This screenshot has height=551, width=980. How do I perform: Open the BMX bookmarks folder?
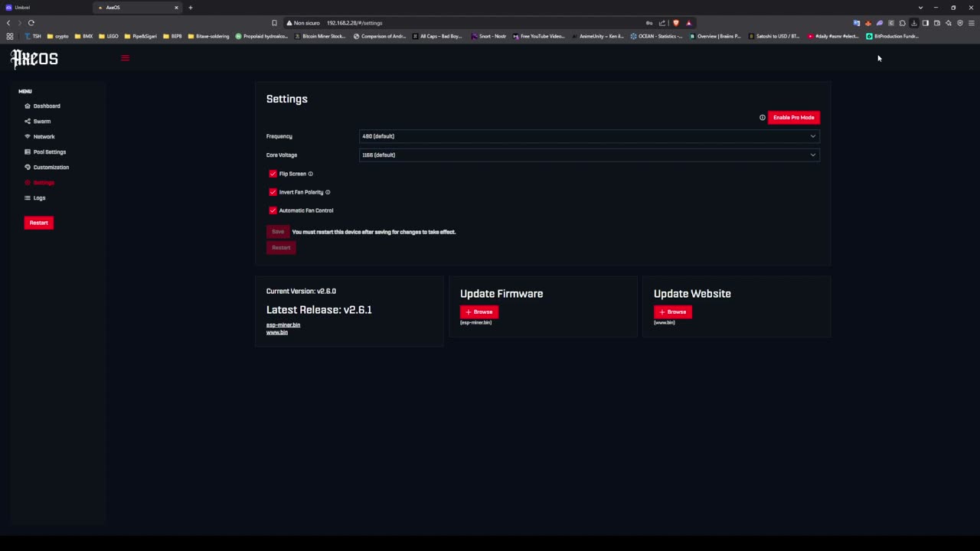(x=84, y=36)
